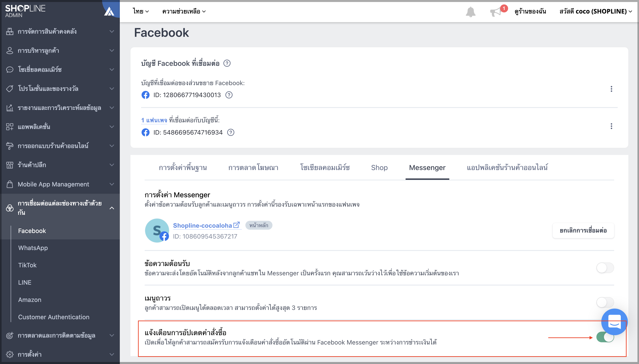The height and width of the screenshot is (364, 639).
Task: Click the inventory management sidebar icon
Action: point(10,31)
